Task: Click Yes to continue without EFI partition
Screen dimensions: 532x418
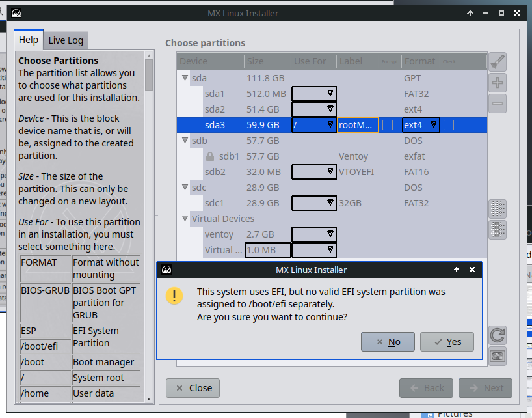Action: 447,342
